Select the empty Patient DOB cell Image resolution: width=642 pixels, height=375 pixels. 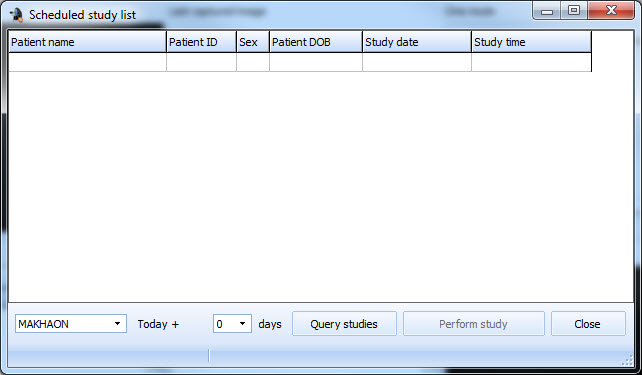(316, 62)
